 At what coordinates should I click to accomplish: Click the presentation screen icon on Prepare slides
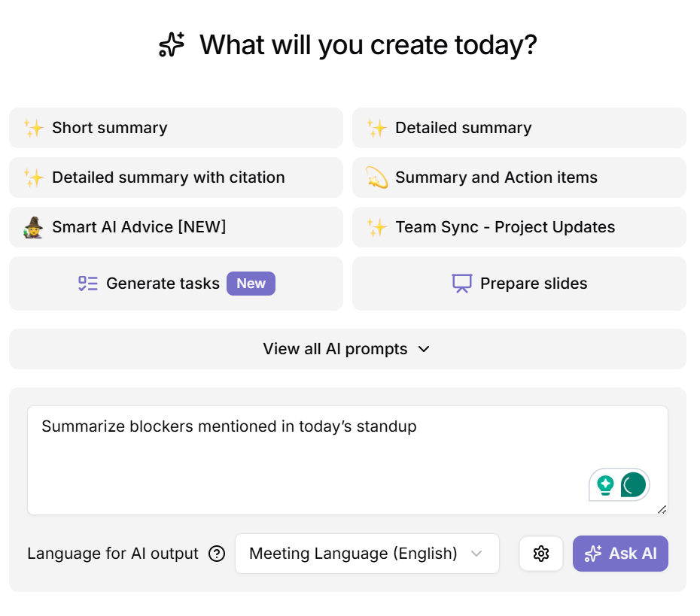tap(461, 284)
